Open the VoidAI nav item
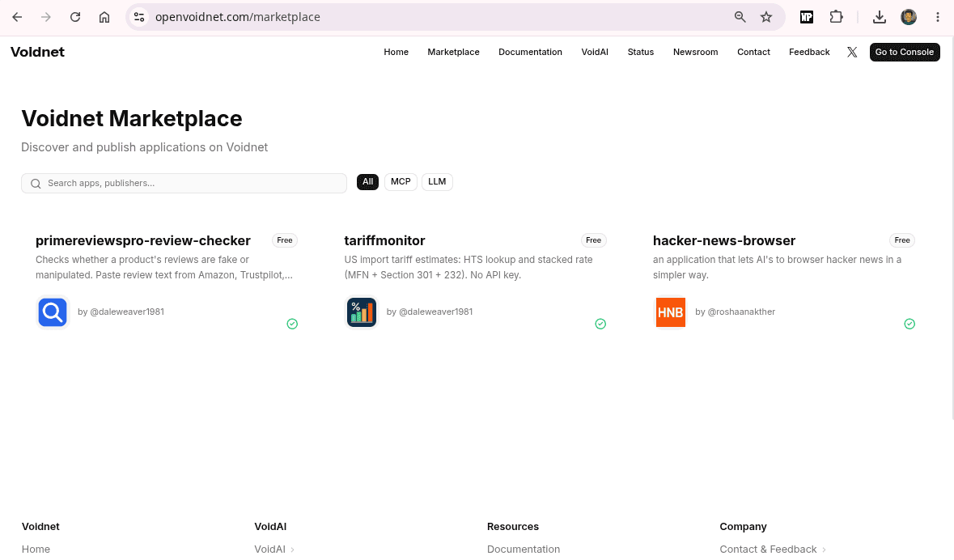This screenshot has height=560, width=954. 595,53
